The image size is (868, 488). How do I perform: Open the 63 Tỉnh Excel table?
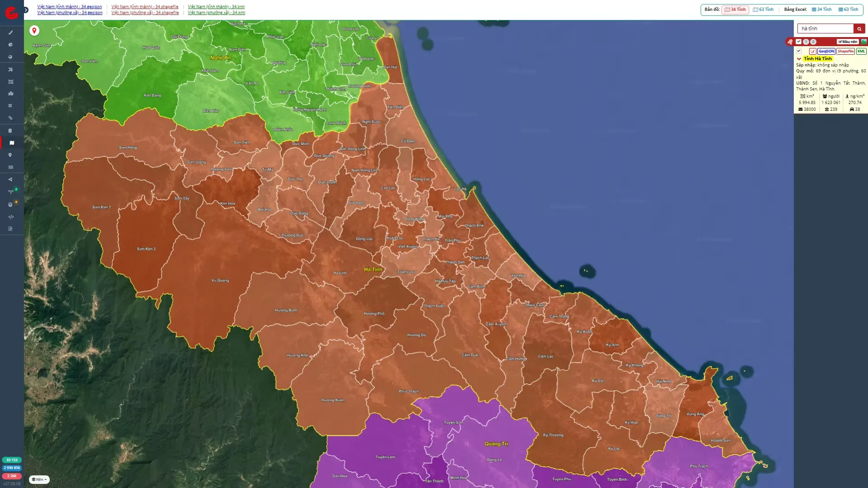click(x=848, y=9)
